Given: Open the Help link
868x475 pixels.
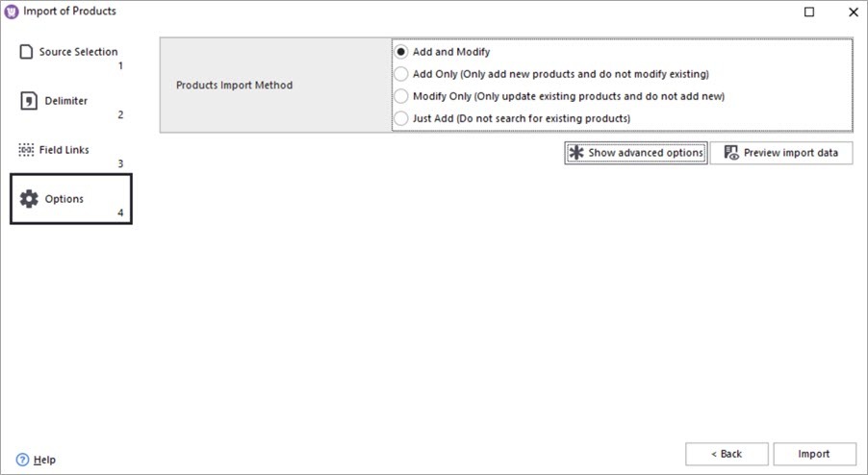Looking at the screenshot, I should 44,460.
